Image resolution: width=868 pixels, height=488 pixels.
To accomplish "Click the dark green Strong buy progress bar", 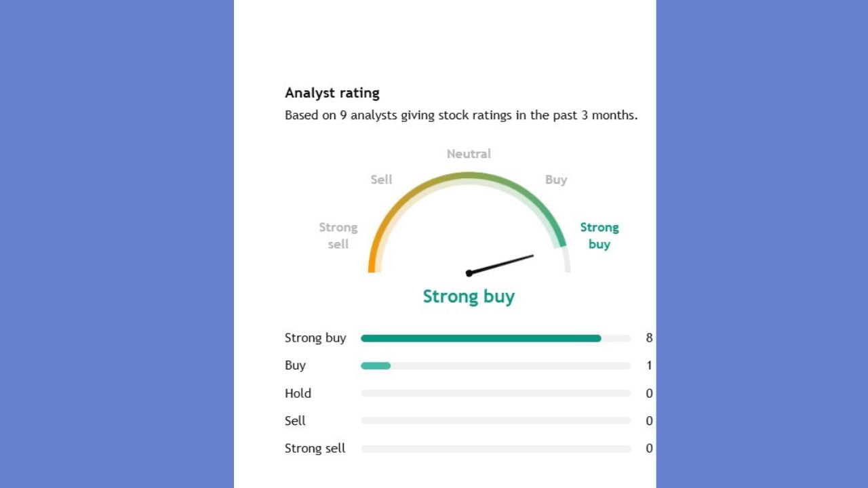I will (x=480, y=338).
